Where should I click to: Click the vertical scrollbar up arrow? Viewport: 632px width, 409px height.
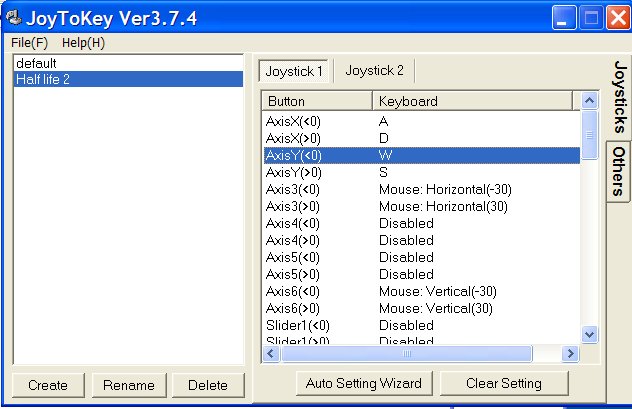589,100
